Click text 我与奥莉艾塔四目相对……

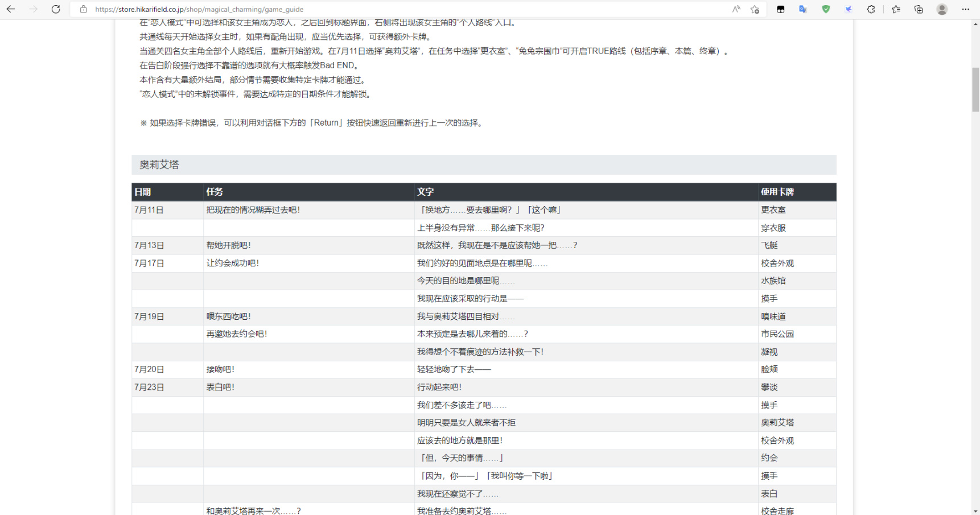pyautogui.click(x=466, y=316)
